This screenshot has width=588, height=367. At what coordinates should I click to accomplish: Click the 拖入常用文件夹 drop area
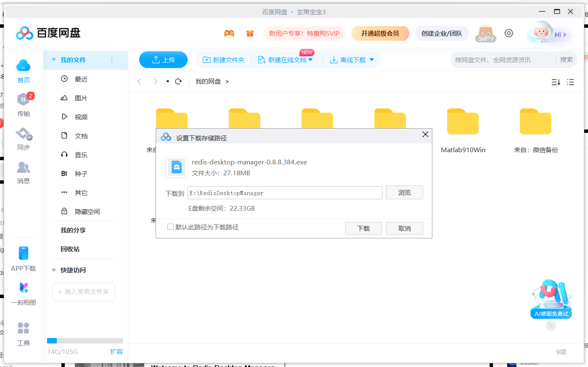click(x=84, y=292)
